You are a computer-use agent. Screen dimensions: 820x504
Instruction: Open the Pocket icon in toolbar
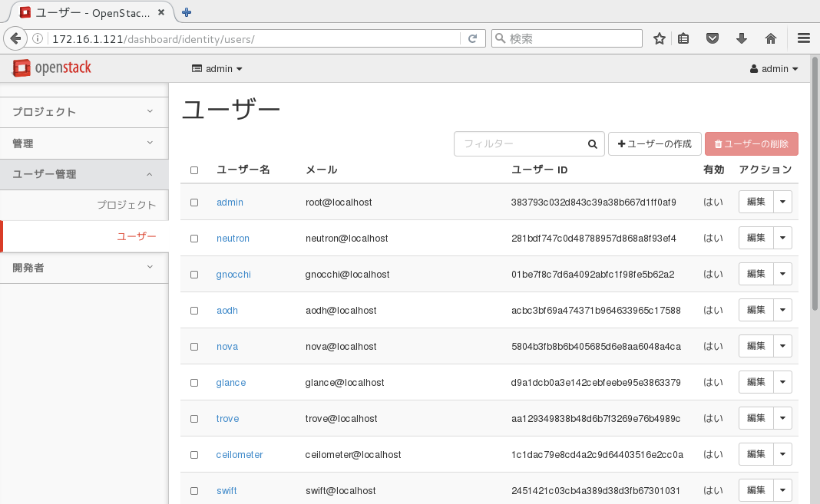(713, 38)
